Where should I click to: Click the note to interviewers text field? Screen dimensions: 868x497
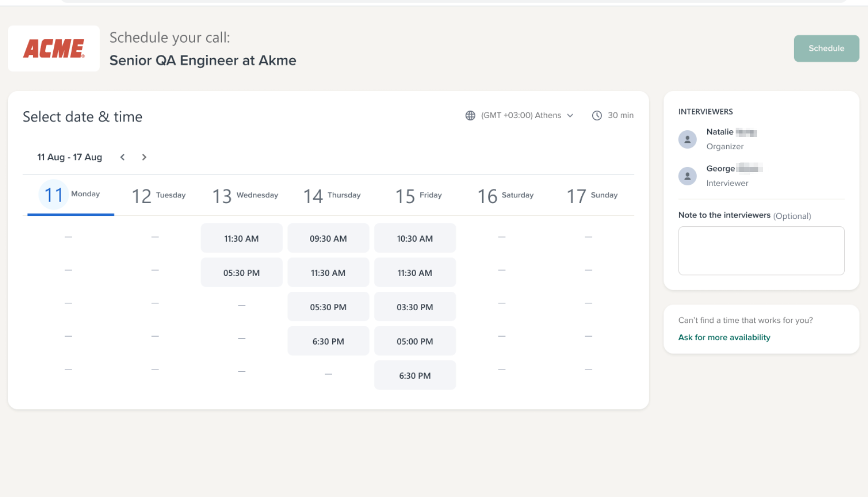coord(760,251)
